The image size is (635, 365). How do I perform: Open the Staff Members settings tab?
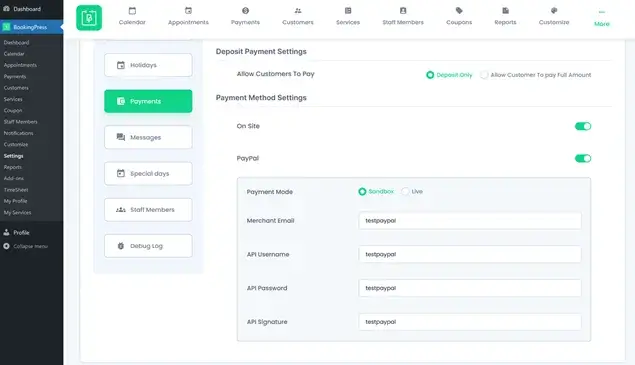148,210
